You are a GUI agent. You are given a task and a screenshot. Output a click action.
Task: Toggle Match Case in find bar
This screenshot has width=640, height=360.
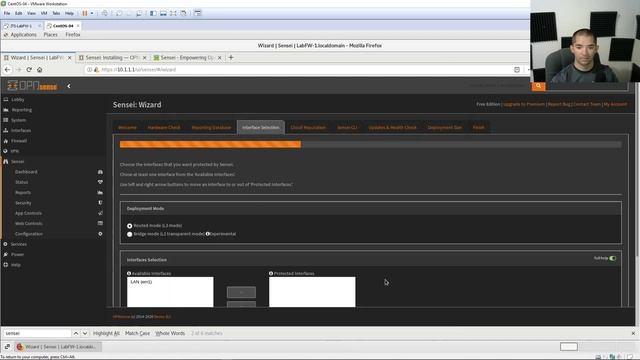(x=138, y=333)
